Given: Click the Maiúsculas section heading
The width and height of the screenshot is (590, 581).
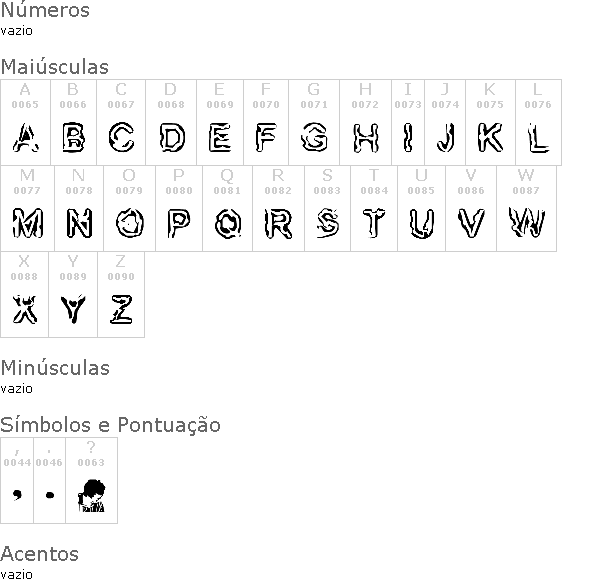Looking at the screenshot, I should point(55,67).
